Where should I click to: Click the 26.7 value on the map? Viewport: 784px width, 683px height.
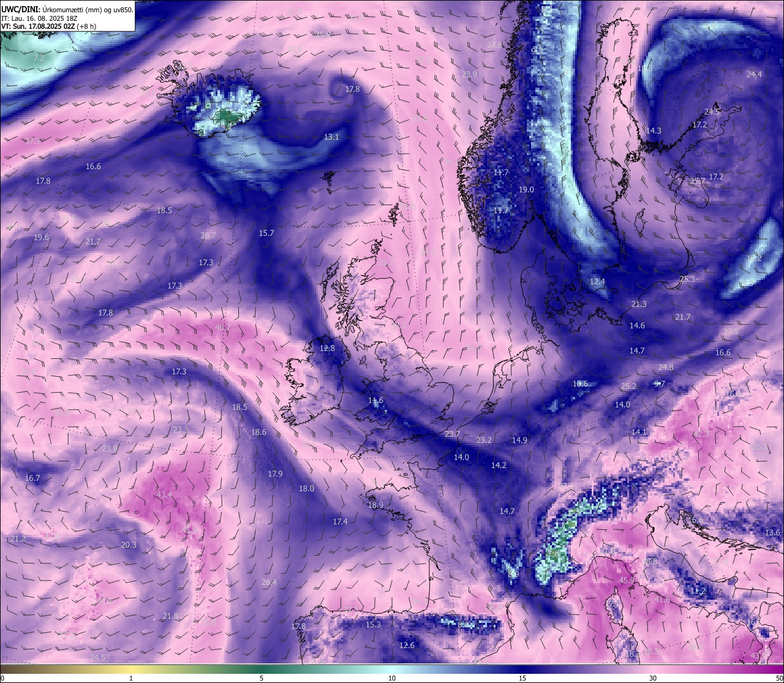[x=208, y=236]
